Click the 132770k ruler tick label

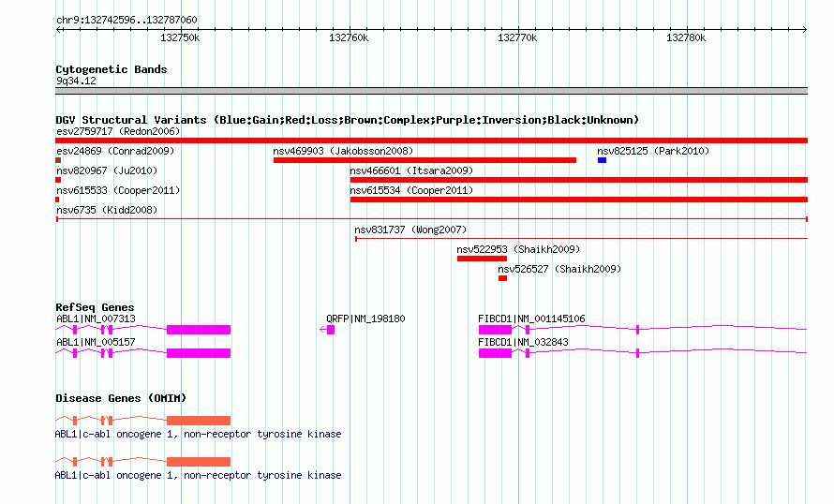tap(517, 37)
